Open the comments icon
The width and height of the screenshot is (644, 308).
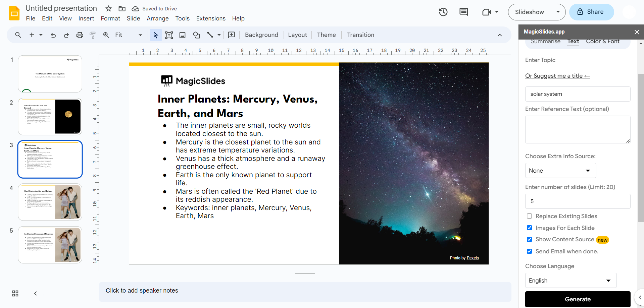click(463, 12)
